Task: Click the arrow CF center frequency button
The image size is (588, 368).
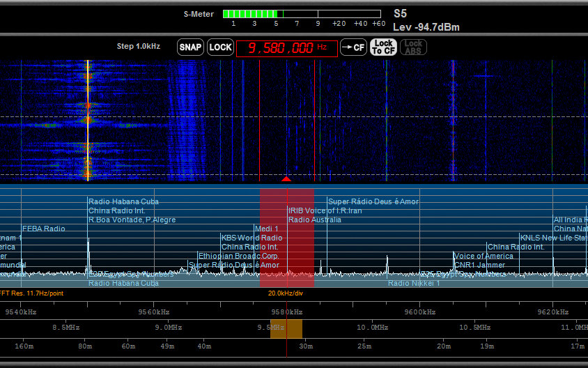Action: click(x=353, y=47)
